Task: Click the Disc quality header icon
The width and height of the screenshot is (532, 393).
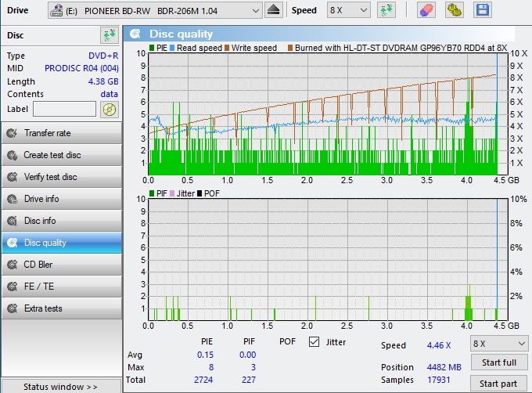Action: [x=136, y=34]
